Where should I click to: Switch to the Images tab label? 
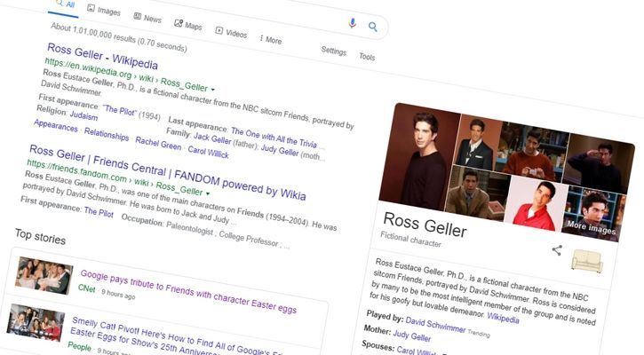(108, 11)
